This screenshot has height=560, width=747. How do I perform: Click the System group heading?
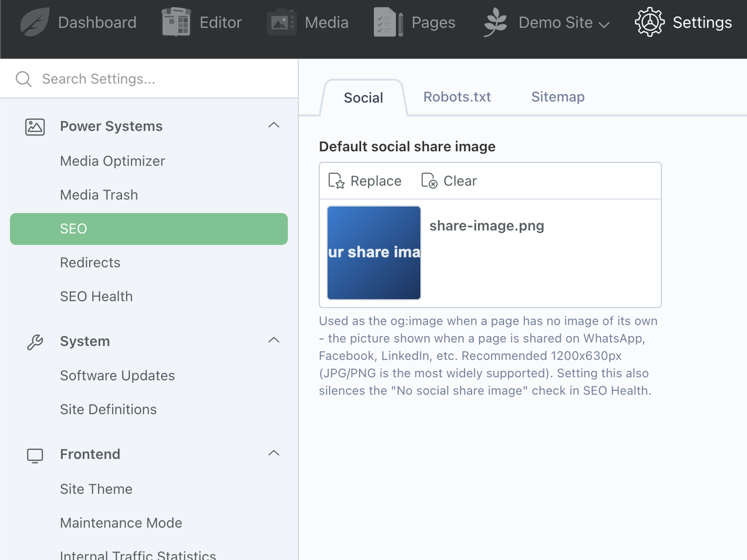pos(85,342)
